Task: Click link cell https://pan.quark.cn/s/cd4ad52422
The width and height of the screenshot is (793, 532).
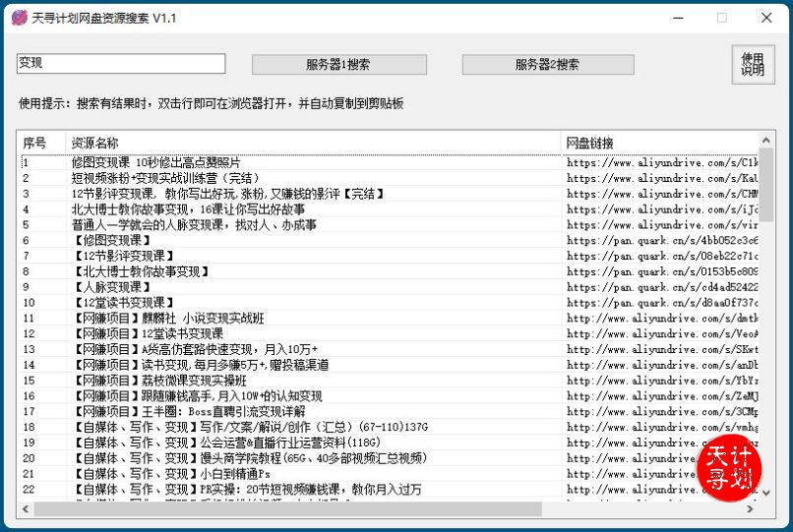Action: pos(662,287)
